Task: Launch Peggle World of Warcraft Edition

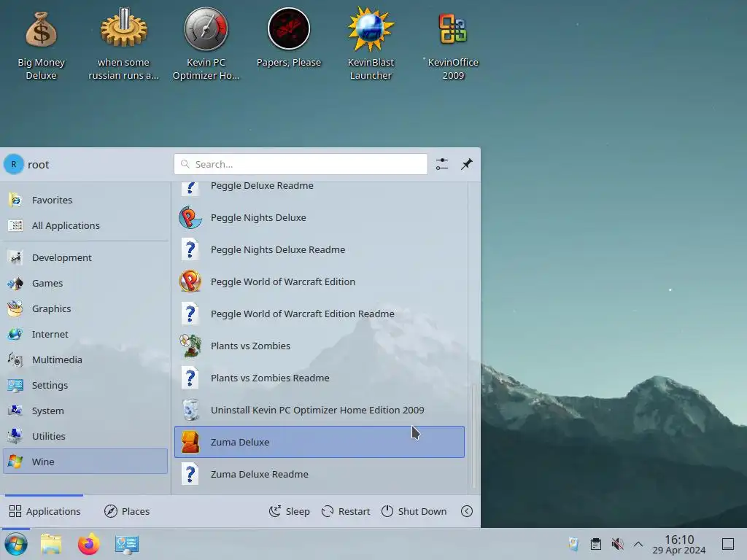Action: click(x=320, y=281)
